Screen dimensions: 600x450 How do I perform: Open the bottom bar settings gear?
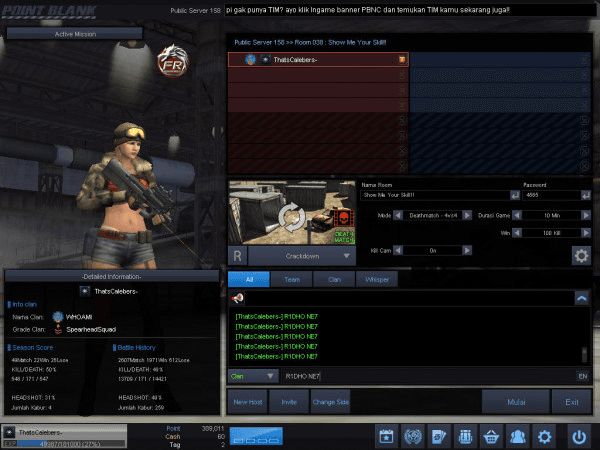[544, 436]
